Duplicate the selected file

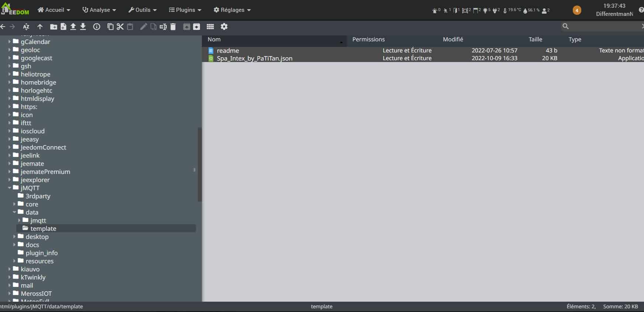[154, 27]
